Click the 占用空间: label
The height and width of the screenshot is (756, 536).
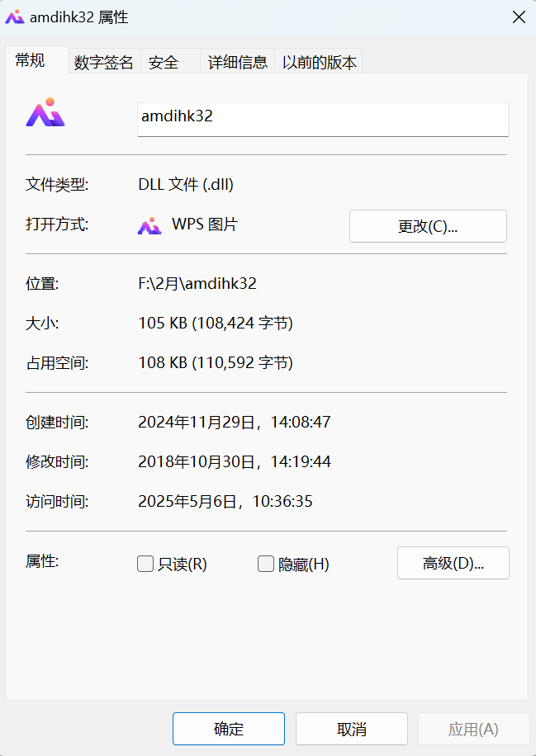[x=57, y=362]
